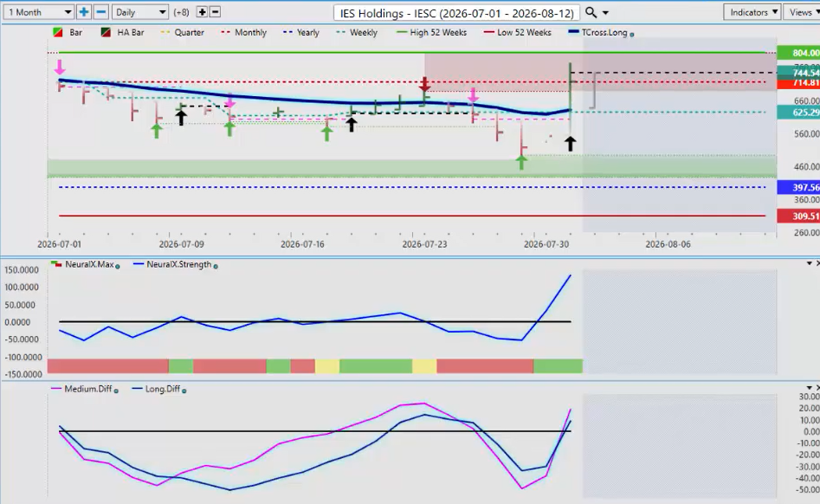Click the 397.56 yearly price tag
Screen dimensions: 820x504
tap(798, 187)
